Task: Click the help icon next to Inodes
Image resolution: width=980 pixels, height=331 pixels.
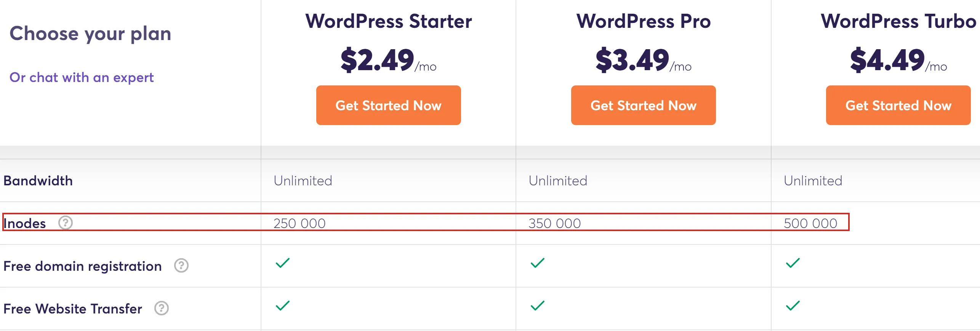Action: (x=66, y=222)
